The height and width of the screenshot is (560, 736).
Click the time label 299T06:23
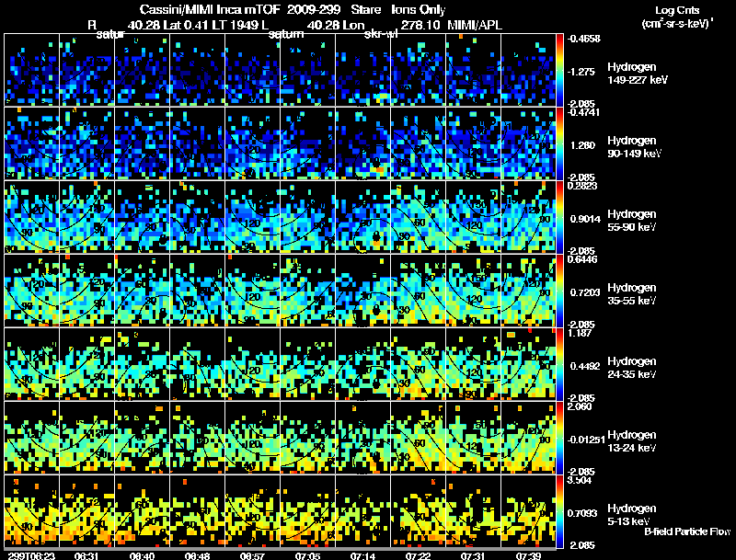(x=31, y=555)
